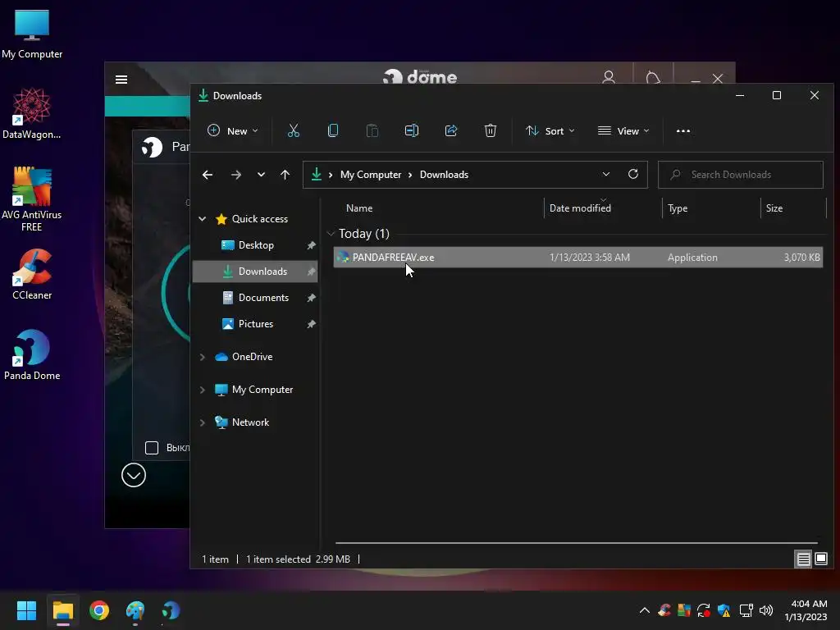Click the network tray icon

click(x=746, y=610)
